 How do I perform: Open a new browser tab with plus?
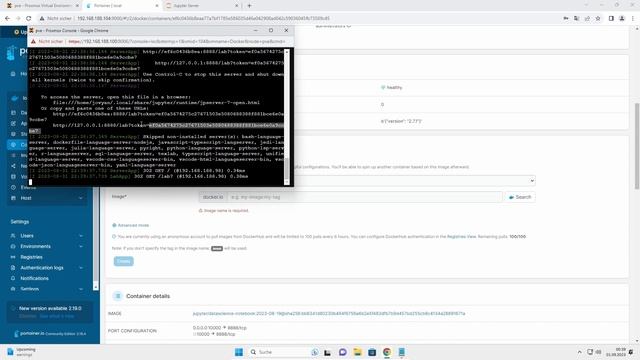click(249, 6)
